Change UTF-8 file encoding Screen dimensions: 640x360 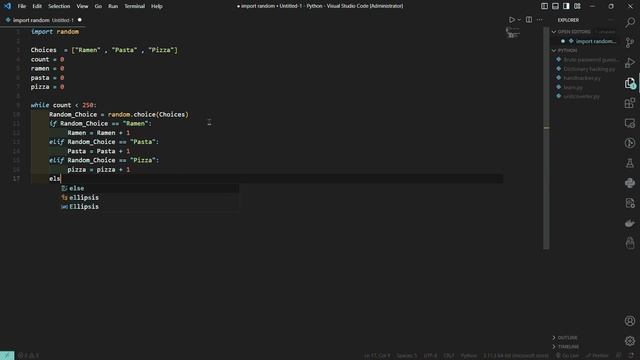point(430,356)
